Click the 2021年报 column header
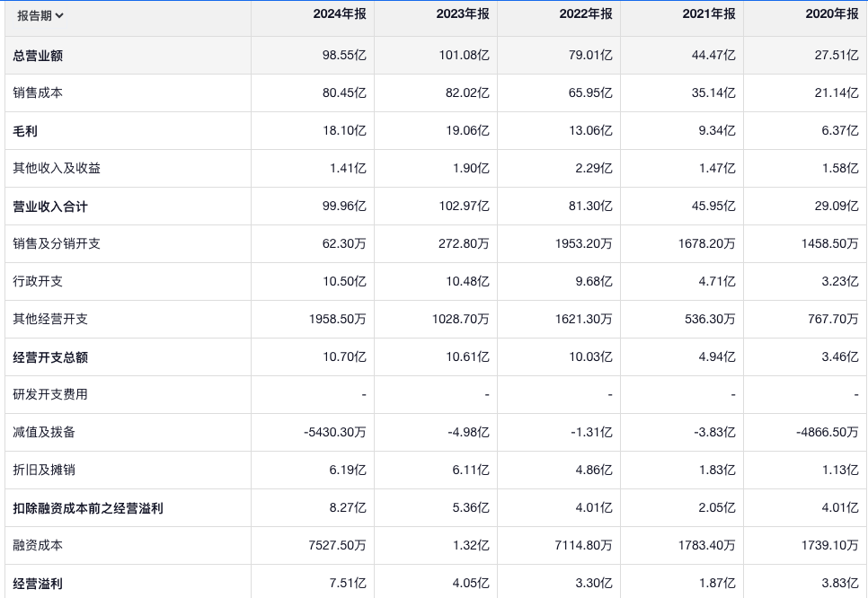This screenshot has width=868, height=598. pyautogui.click(x=709, y=14)
